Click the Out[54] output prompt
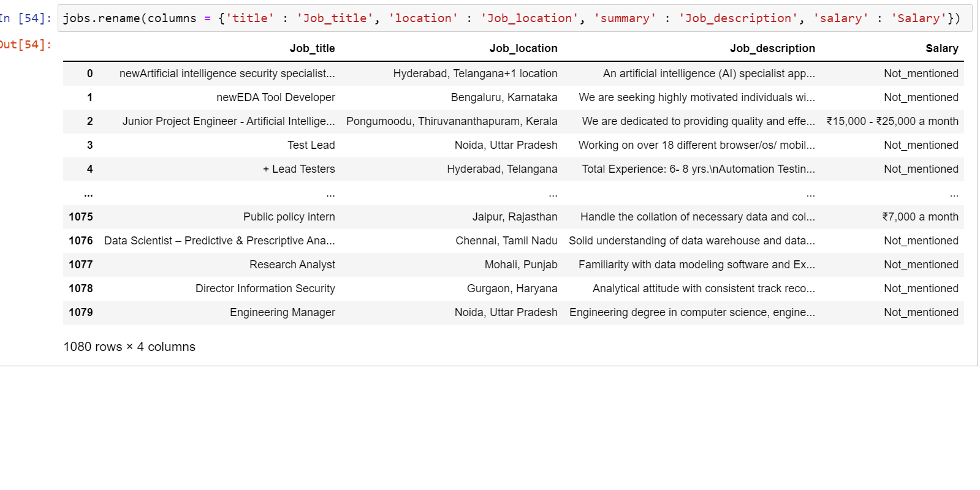Viewport: 980px width, 490px height. pyautogui.click(x=26, y=45)
